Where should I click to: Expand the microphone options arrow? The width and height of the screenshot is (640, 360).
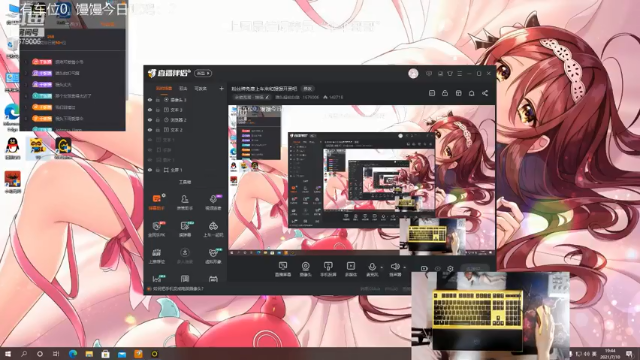click(x=382, y=267)
